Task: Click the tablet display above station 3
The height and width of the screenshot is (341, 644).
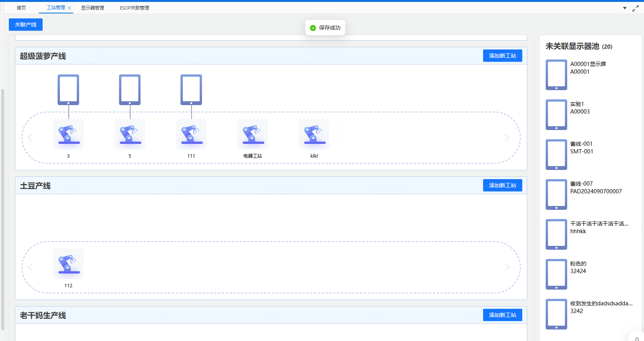Action: [68, 90]
